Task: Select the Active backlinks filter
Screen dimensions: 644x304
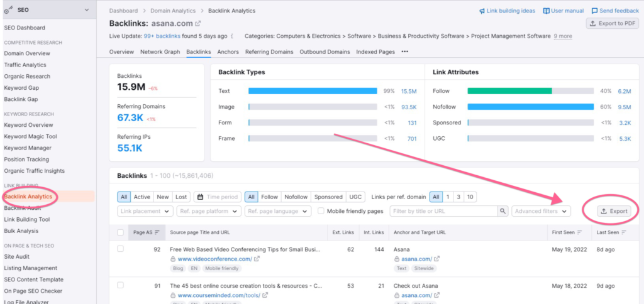Action: click(x=142, y=197)
